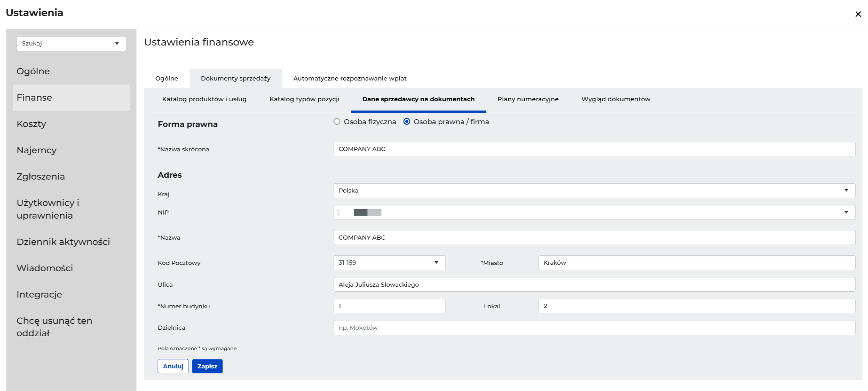Viewport: 868px width, 391px height.
Task: Open the NIP dropdown arrow
Action: tap(846, 213)
